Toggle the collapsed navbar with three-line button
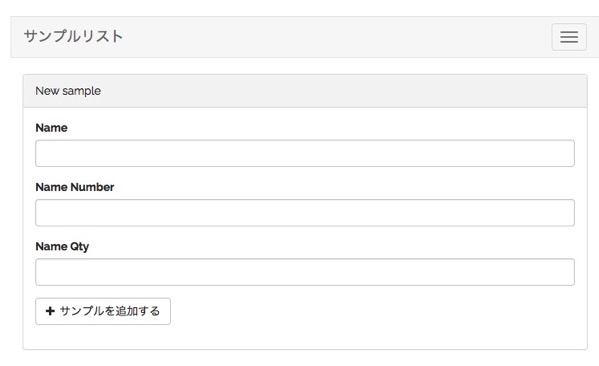This screenshot has height=366, width=599. [x=569, y=37]
